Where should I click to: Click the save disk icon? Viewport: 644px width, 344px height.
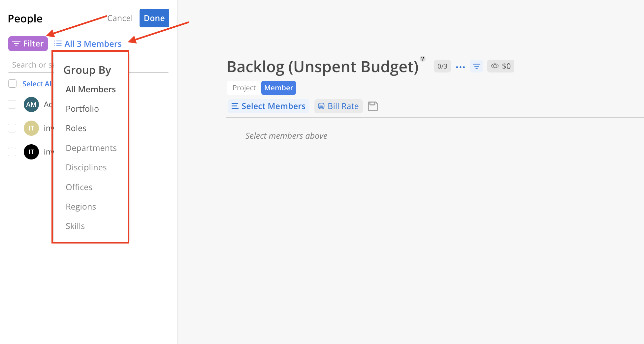tap(372, 106)
